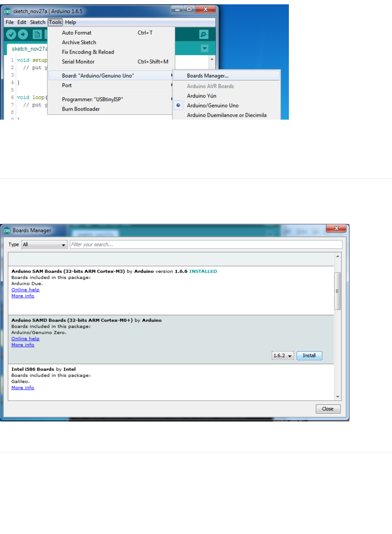Click the Boards Manager scroll up arrow
Screen dimensions: 392x534
[337, 256]
